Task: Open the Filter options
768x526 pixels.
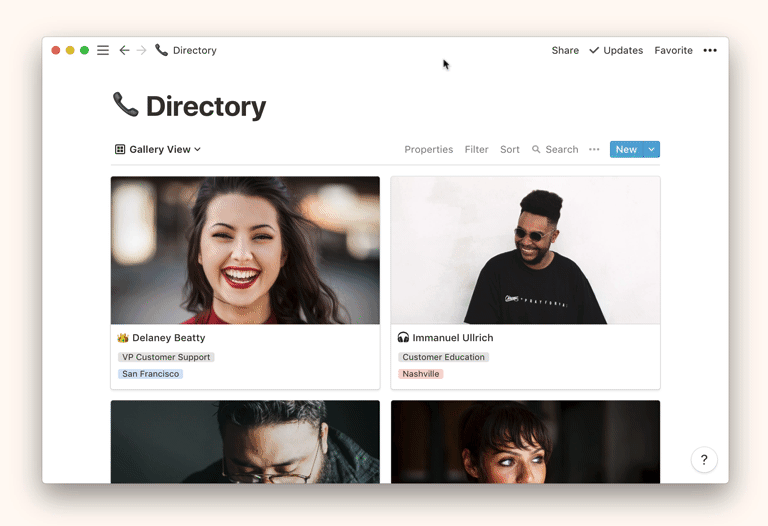Action: (x=476, y=149)
